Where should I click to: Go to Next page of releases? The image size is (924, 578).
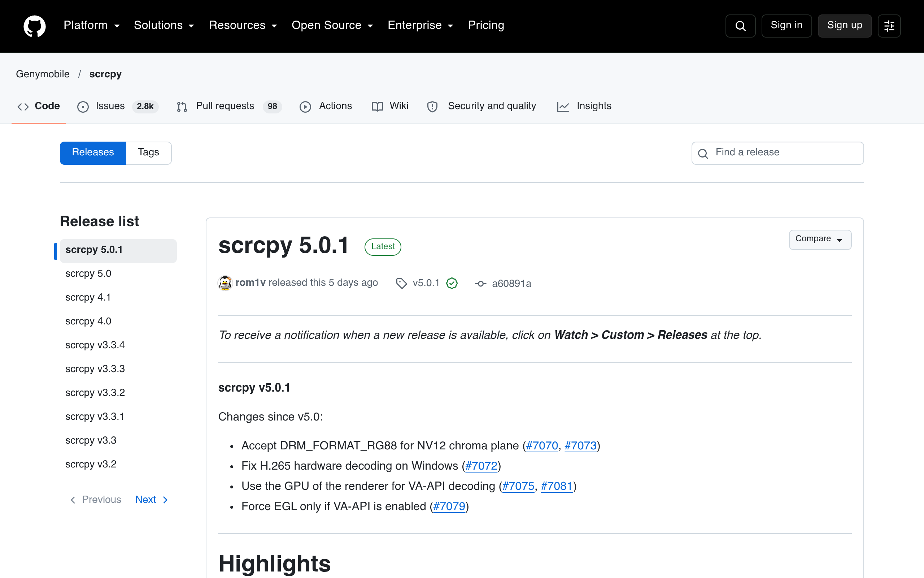152,500
